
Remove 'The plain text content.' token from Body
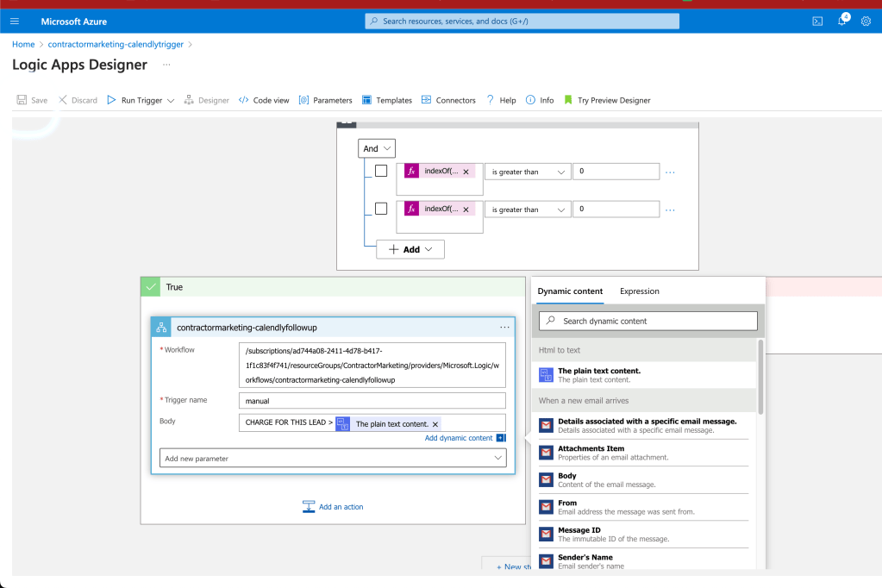(435, 424)
